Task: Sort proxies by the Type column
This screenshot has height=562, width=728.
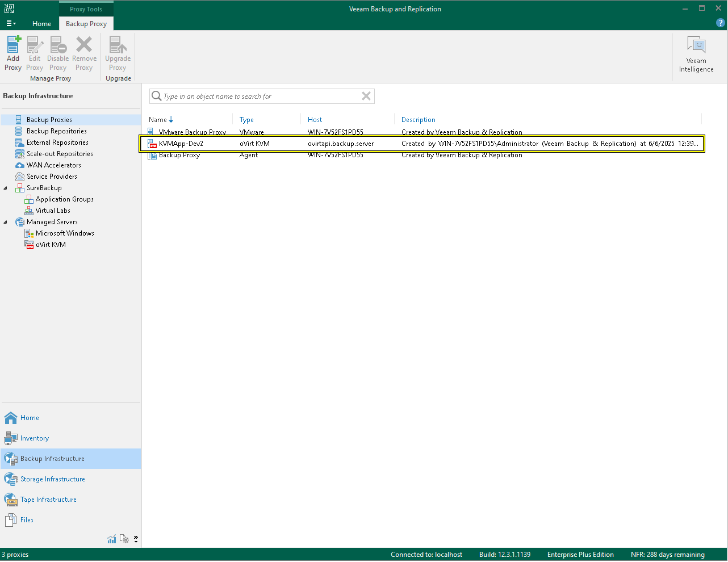Action: pyautogui.click(x=246, y=120)
